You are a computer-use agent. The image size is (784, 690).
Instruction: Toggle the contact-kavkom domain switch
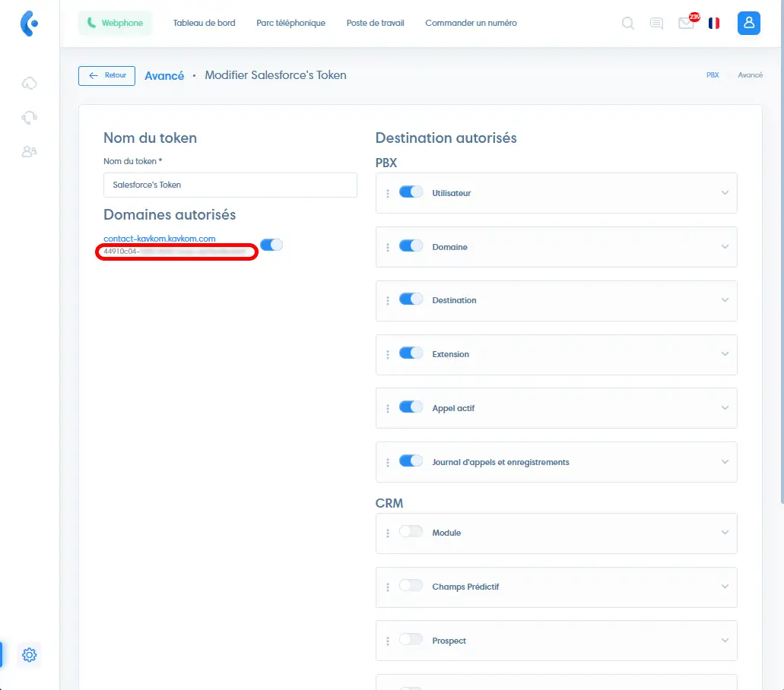pos(271,245)
